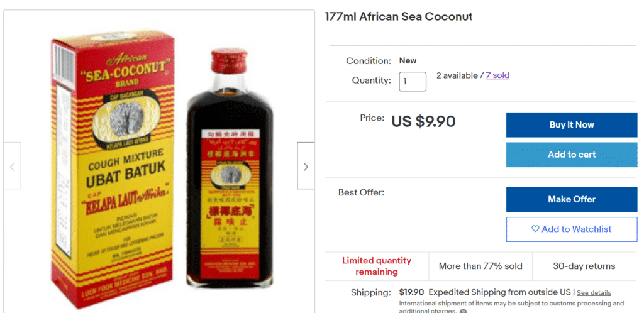644x313 pixels.
Task: Advance to the next product image
Action: (x=306, y=166)
